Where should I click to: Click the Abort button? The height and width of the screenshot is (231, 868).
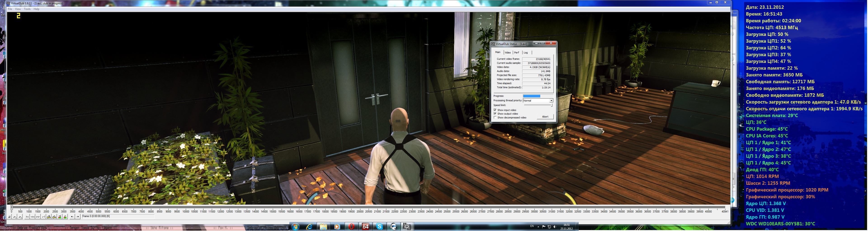click(x=545, y=117)
